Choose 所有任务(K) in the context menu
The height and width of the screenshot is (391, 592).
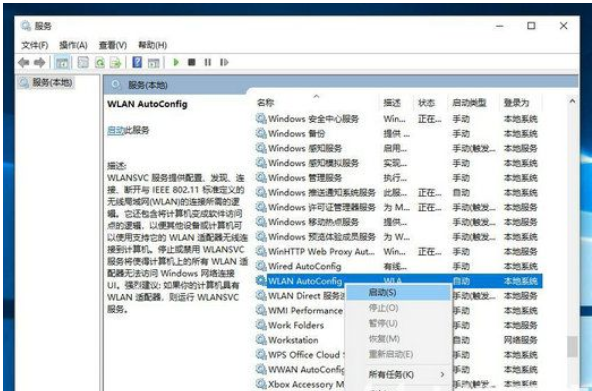click(399, 374)
